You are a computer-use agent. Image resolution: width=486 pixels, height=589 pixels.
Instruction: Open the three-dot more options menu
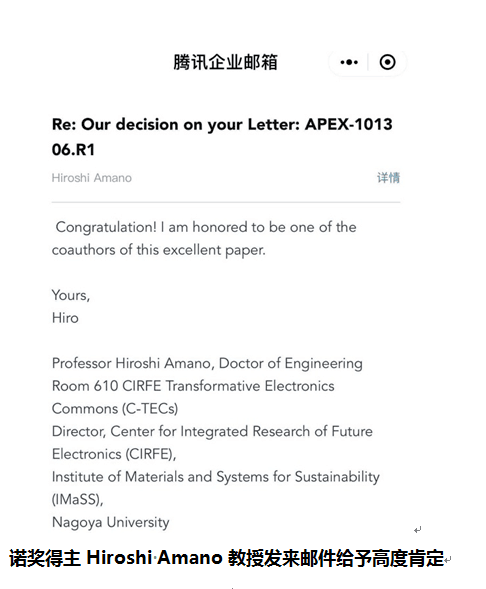coord(349,62)
